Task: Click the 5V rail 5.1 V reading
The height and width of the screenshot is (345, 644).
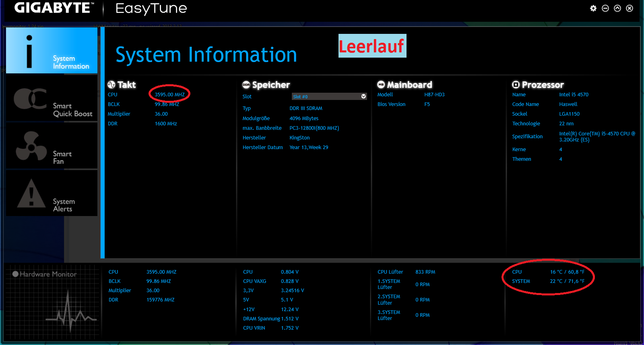Action: (x=287, y=300)
